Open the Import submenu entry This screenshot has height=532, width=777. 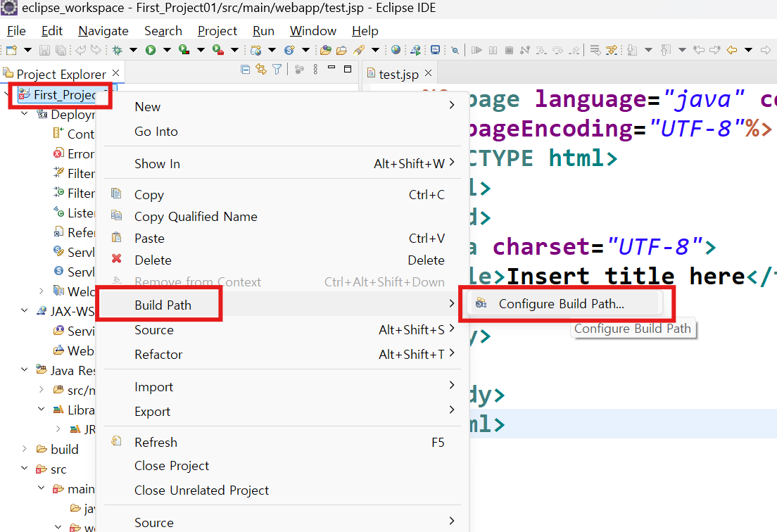(x=282, y=386)
